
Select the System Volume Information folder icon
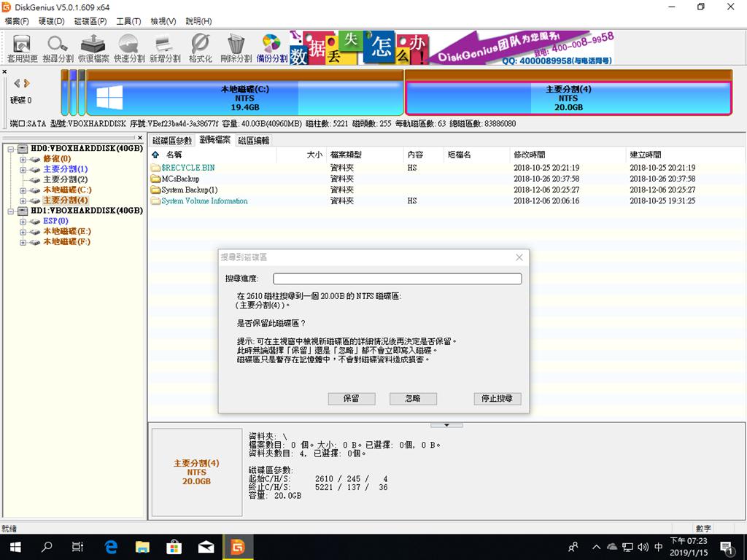click(155, 201)
